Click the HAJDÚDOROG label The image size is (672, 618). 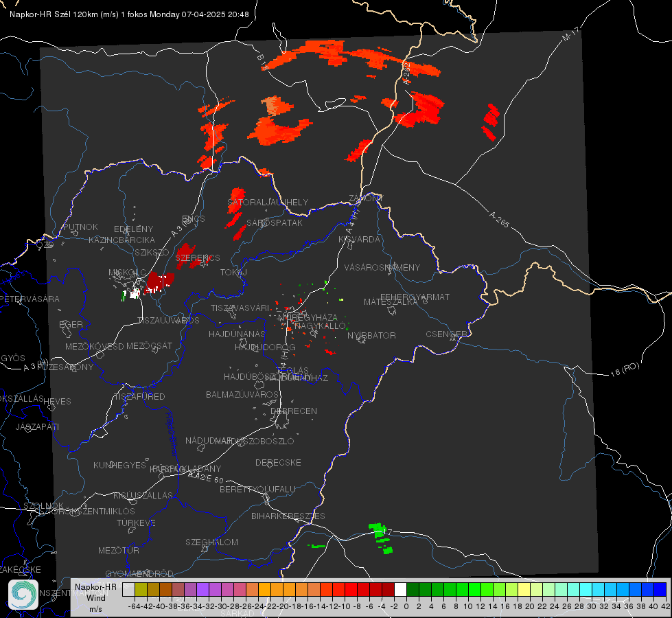tap(265, 347)
